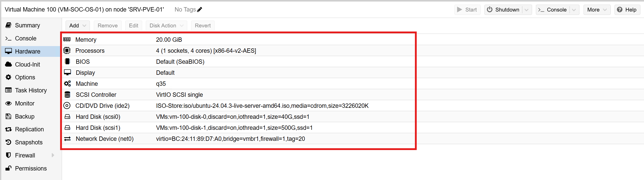Open the More actions dropdown
This screenshot has height=180, width=644.
click(597, 10)
